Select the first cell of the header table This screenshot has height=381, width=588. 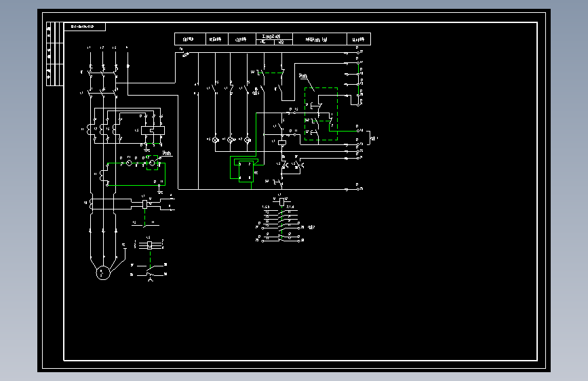click(190, 39)
